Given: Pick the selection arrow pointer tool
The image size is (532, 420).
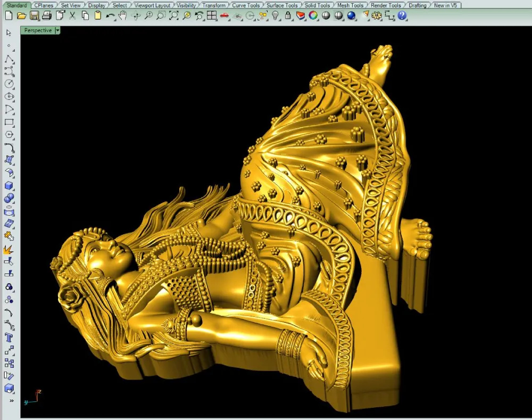Looking at the screenshot, I should [x=9, y=32].
